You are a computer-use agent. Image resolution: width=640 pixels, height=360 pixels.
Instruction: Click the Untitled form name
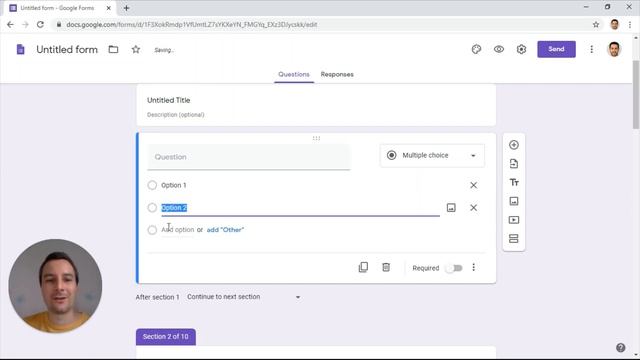point(67,49)
